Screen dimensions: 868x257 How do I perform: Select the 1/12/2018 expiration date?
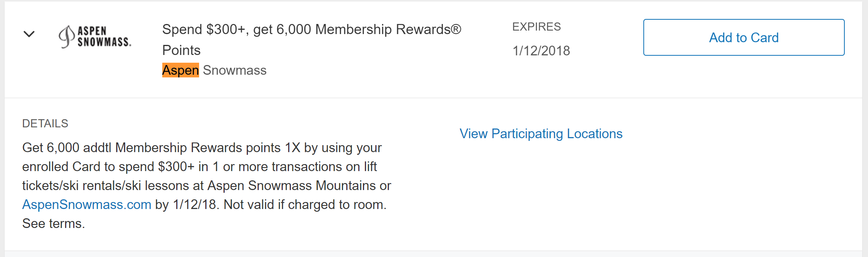(541, 51)
